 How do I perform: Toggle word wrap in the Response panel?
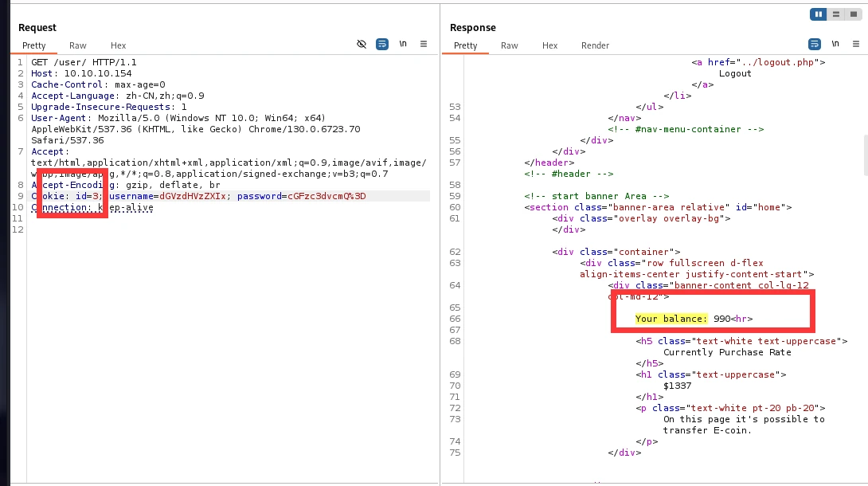(815, 45)
